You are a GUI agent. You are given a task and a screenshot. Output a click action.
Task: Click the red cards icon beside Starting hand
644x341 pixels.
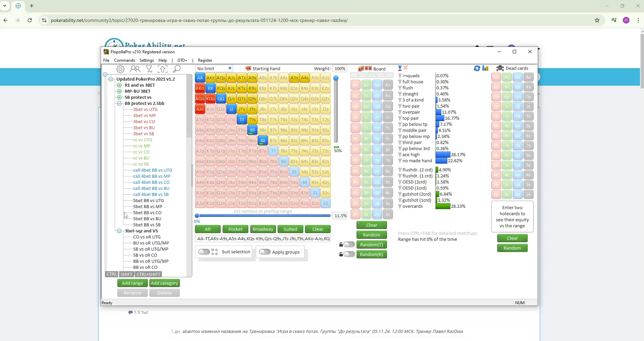coord(248,68)
